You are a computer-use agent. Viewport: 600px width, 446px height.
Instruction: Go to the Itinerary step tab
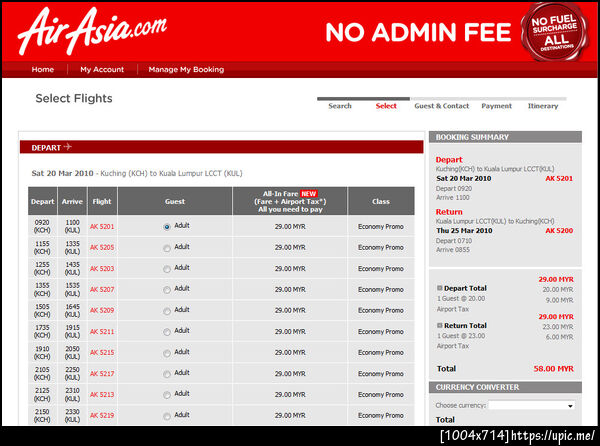pyautogui.click(x=543, y=106)
